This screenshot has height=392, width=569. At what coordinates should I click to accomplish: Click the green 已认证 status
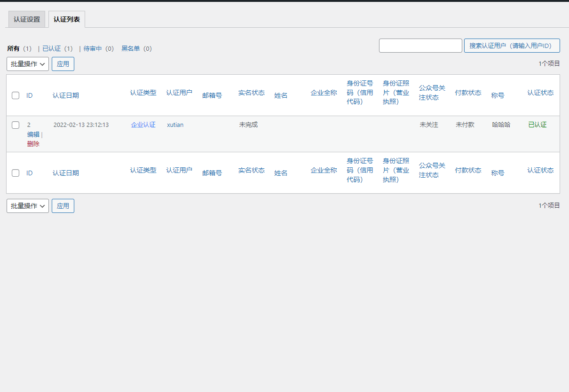point(537,125)
